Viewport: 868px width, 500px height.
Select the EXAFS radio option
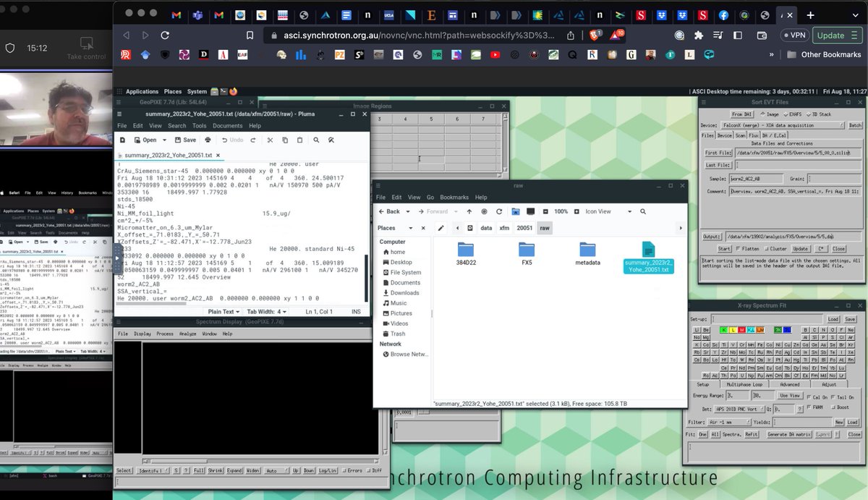click(x=794, y=114)
